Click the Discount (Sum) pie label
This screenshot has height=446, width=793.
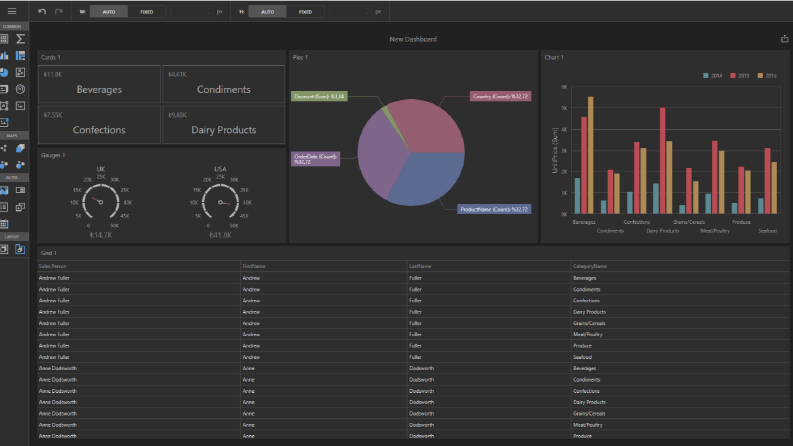click(319, 96)
